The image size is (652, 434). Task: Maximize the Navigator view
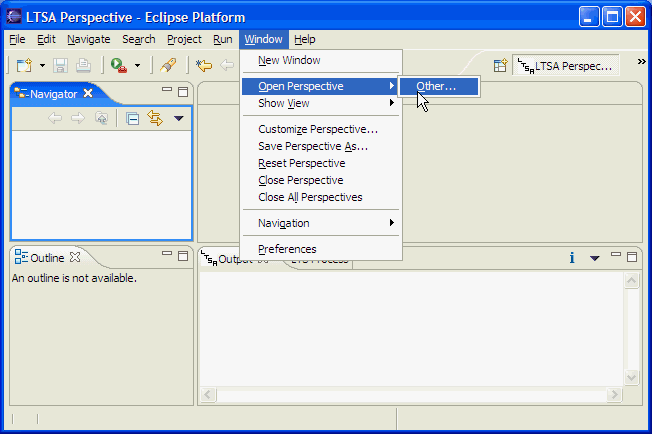[183, 92]
